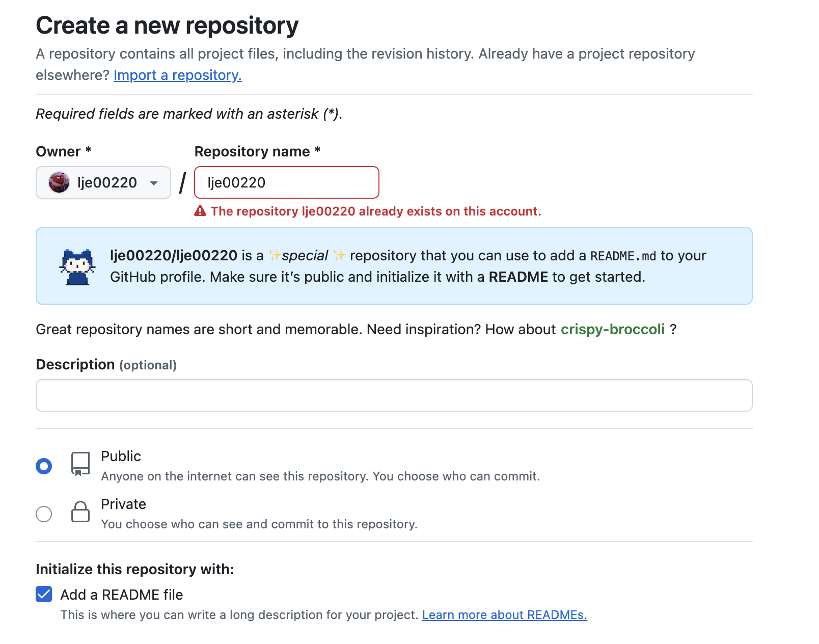Click the lje00220 owner avatar icon
This screenshot has width=819, height=644.
[59, 182]
